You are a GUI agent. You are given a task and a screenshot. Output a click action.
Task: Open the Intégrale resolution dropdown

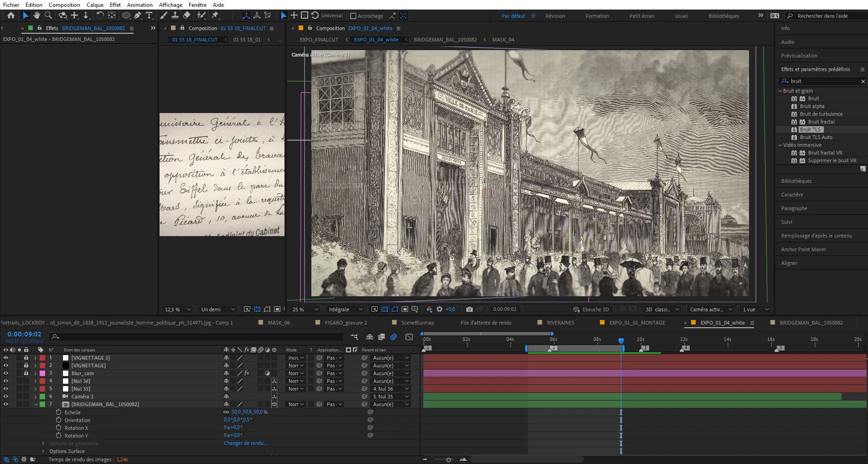tap(345, 309)
